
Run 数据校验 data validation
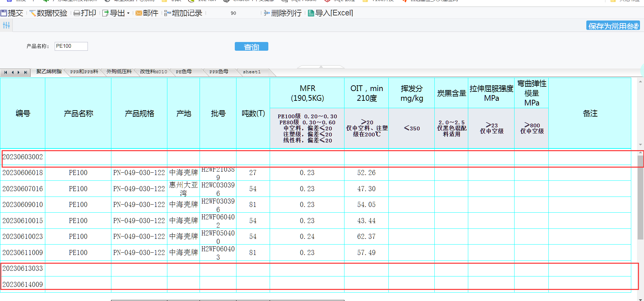coord(48,13)
